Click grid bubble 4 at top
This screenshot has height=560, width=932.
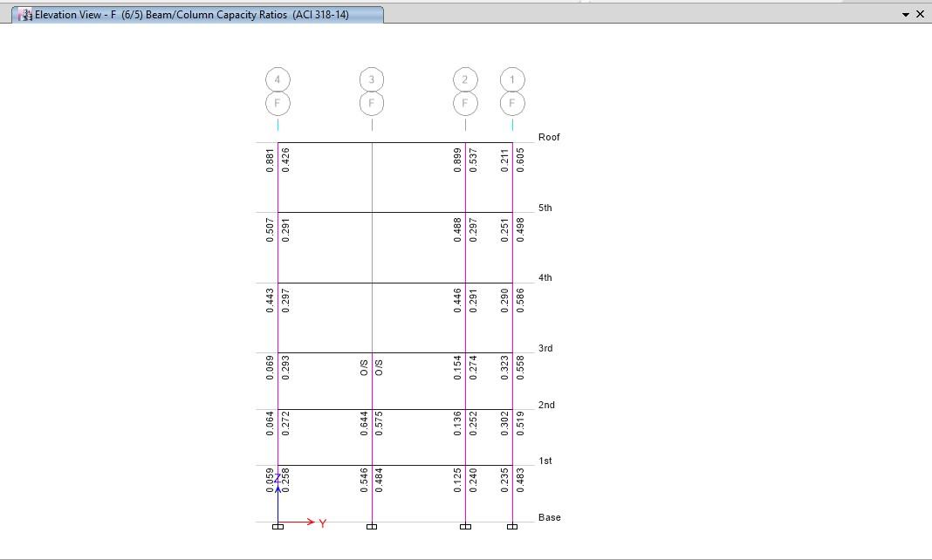[x=278, y=79]
